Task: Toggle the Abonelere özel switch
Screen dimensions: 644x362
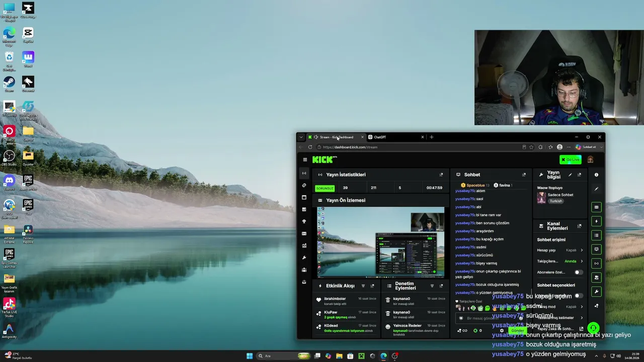Action: pyautogui.click(x=579, y=273)
